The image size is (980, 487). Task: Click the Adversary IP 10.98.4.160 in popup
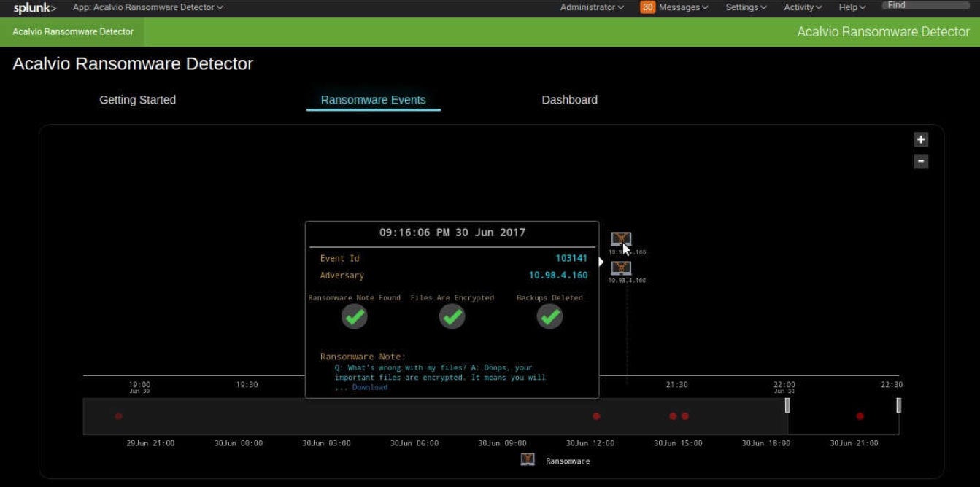click(x=558, y=276)
